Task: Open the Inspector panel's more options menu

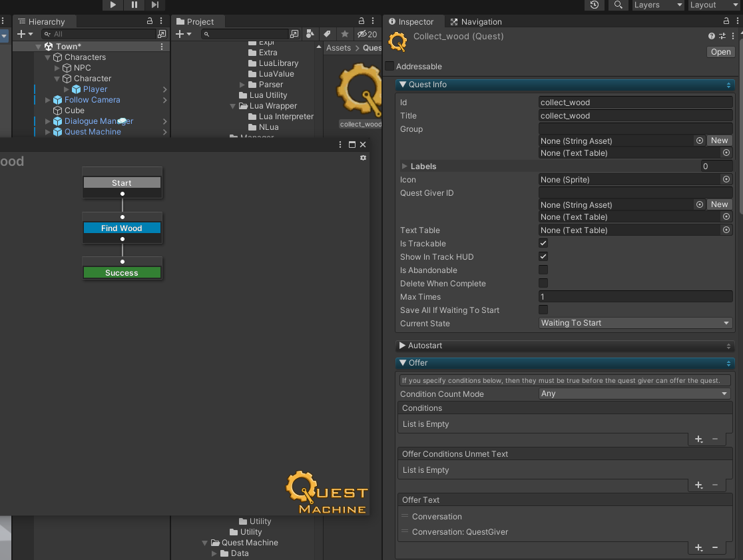Action: (737, 21)
